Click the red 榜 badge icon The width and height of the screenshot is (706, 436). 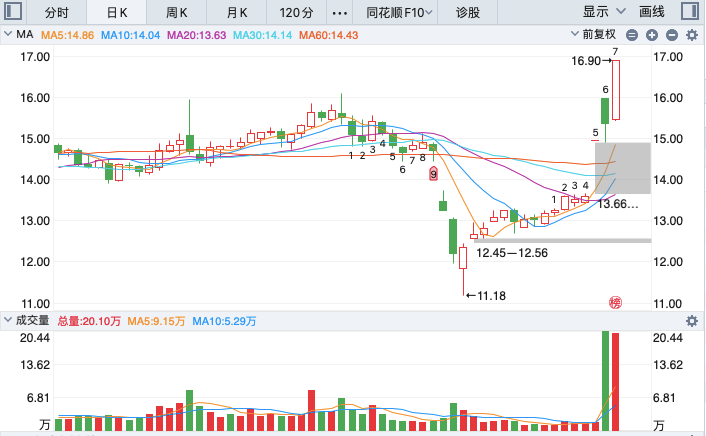click(x=615, y=303)
